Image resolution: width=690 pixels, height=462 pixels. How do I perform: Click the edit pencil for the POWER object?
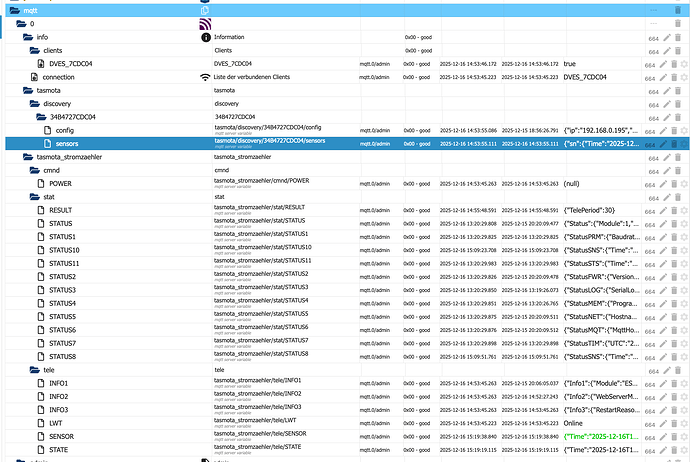pyautogui.click(x=662, y=183)
